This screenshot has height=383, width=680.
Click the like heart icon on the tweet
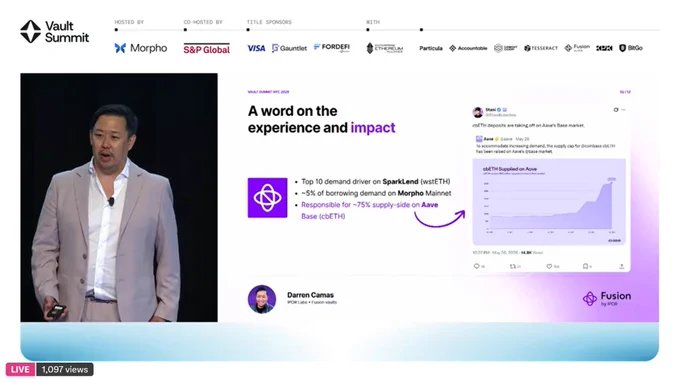pos(549,266)
